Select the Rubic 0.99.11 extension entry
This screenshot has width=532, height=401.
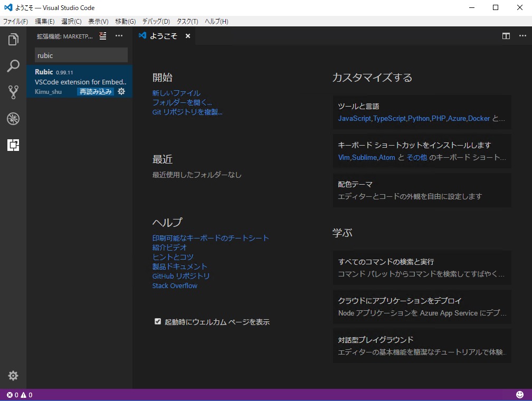[x=79, y=81]
